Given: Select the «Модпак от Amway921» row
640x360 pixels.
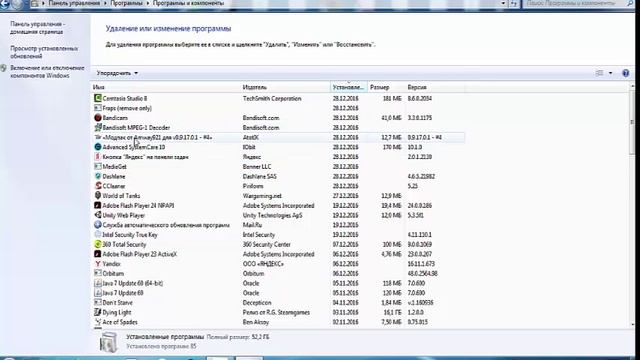Looking at the screenshot, I should 278,138.
